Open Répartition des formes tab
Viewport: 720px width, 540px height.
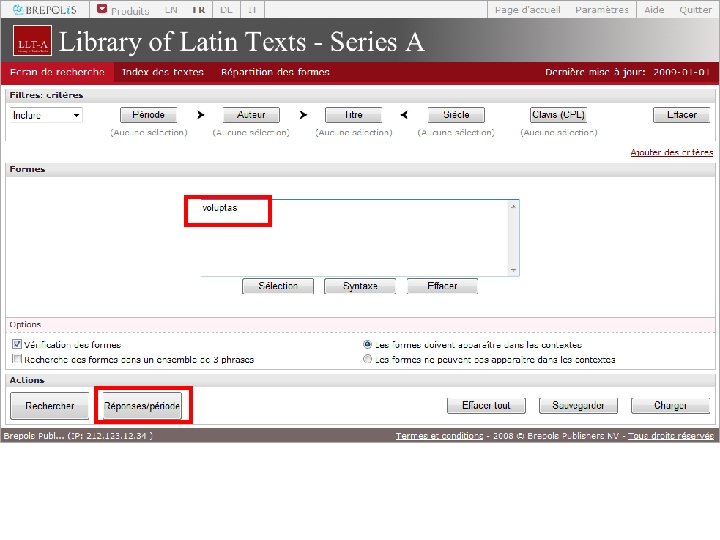coord(275,72)
